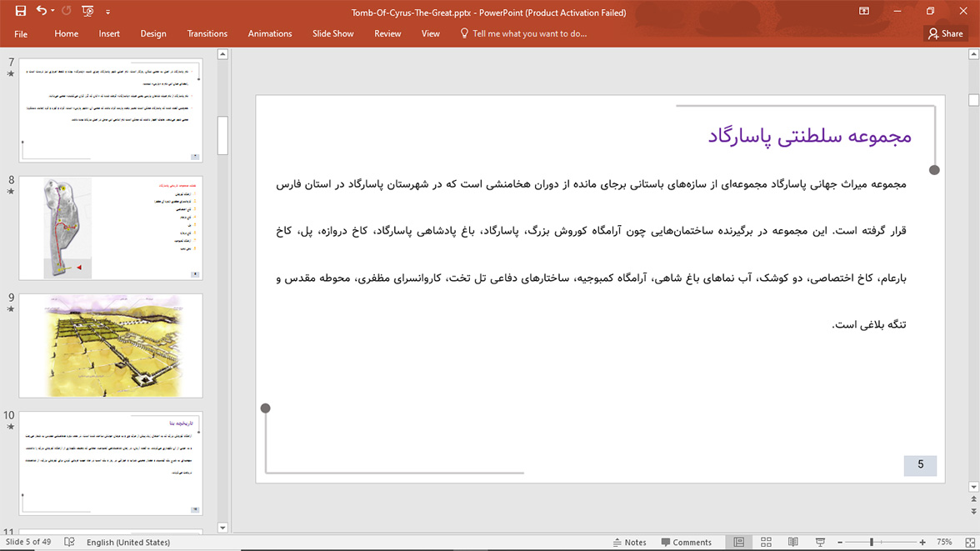This screenshot has height=551, width=980.
Task: Click the zoom in plus icon
Action: click(922, 542)
